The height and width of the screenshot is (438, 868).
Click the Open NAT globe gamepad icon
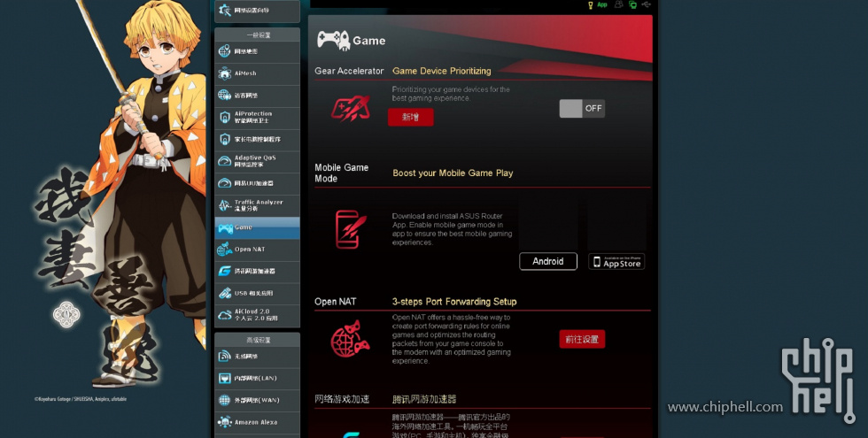pyautogui.click(x=351, y=338)
